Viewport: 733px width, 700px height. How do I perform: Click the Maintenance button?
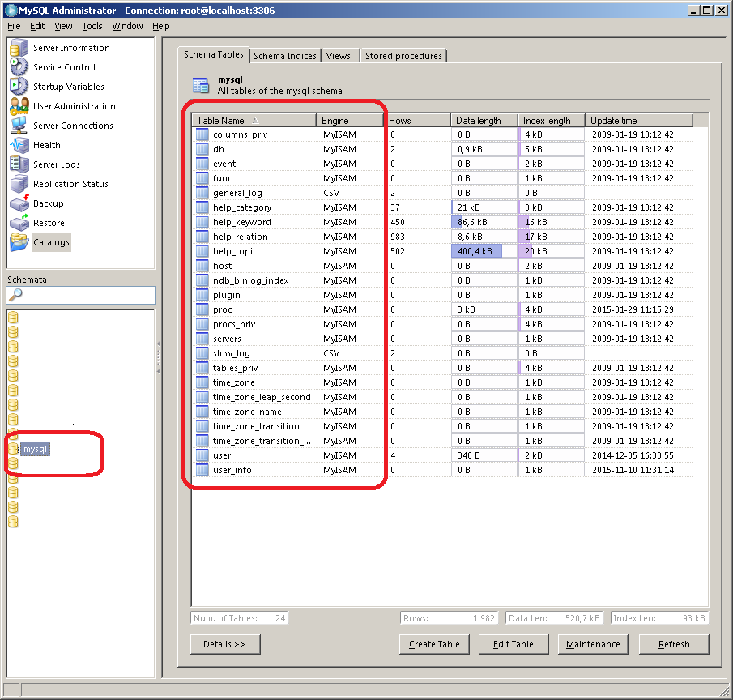tap(593, 644)
